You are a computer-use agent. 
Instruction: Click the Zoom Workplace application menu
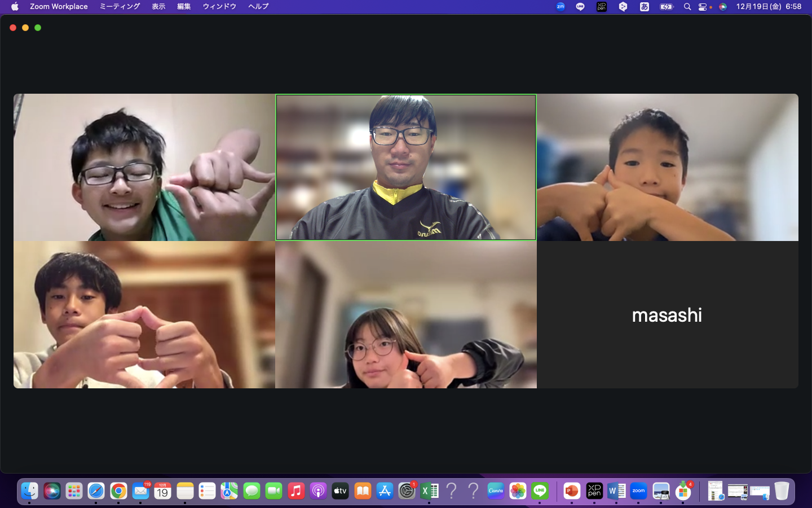(x=59, y=7)
